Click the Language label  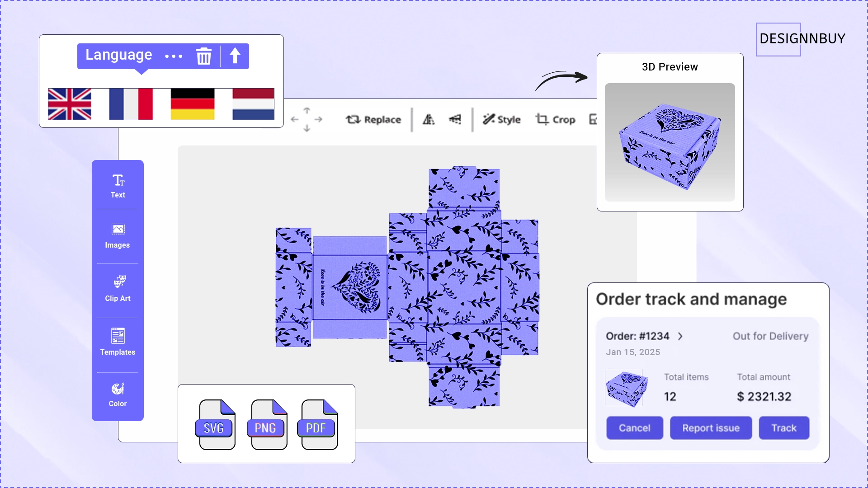coord(119,55)
